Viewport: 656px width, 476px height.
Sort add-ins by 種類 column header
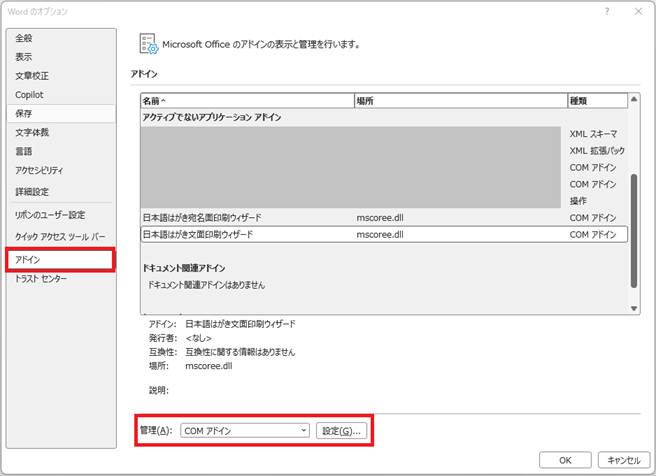tap(597, 101)
